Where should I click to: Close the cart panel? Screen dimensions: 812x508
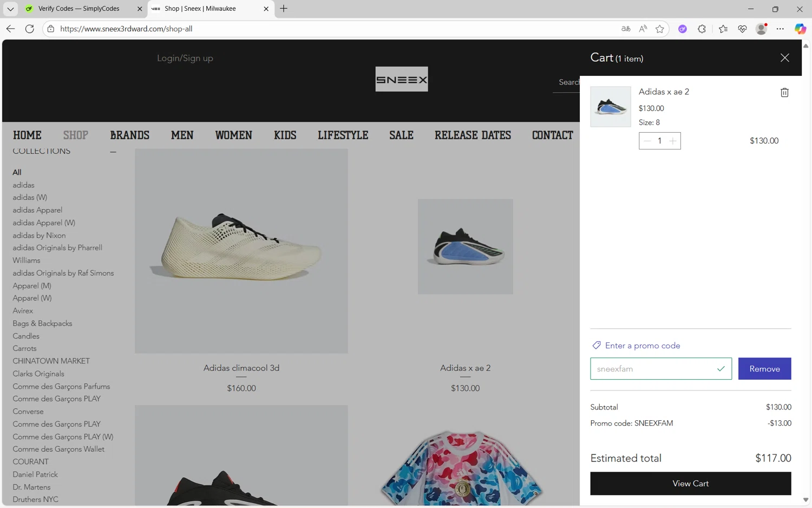tap(784, 58)
